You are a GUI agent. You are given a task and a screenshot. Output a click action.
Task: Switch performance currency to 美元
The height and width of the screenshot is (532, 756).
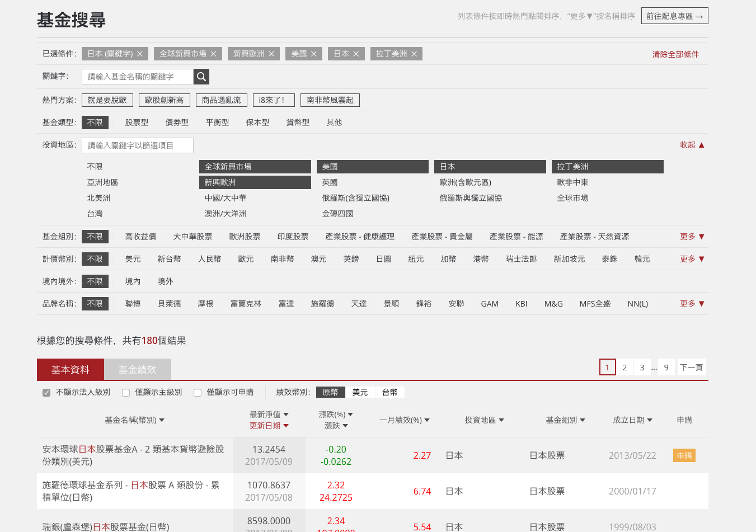point(360,392)
